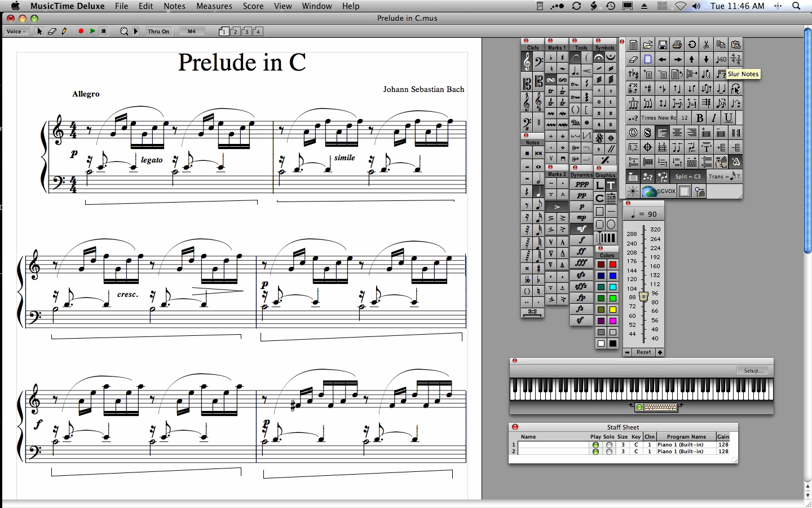The image size is (812, 508).
Task: Choose the sffz dynamic marking
Action: (x=581, y=286)
